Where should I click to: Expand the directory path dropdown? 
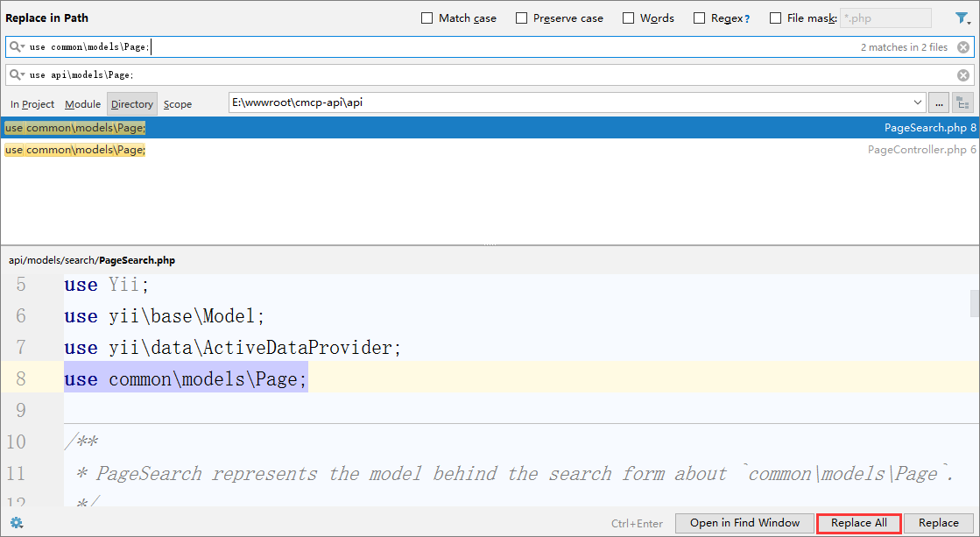click(917, 103)
